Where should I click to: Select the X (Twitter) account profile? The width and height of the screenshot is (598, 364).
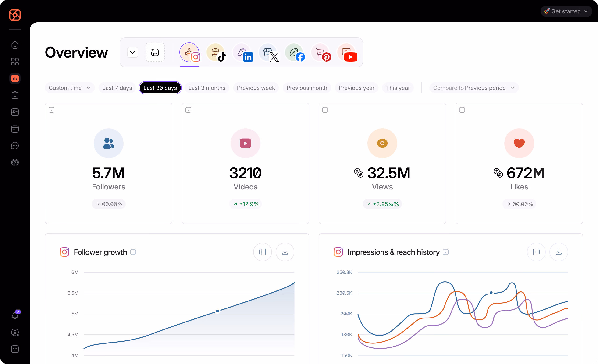click(x=269, y=52)
